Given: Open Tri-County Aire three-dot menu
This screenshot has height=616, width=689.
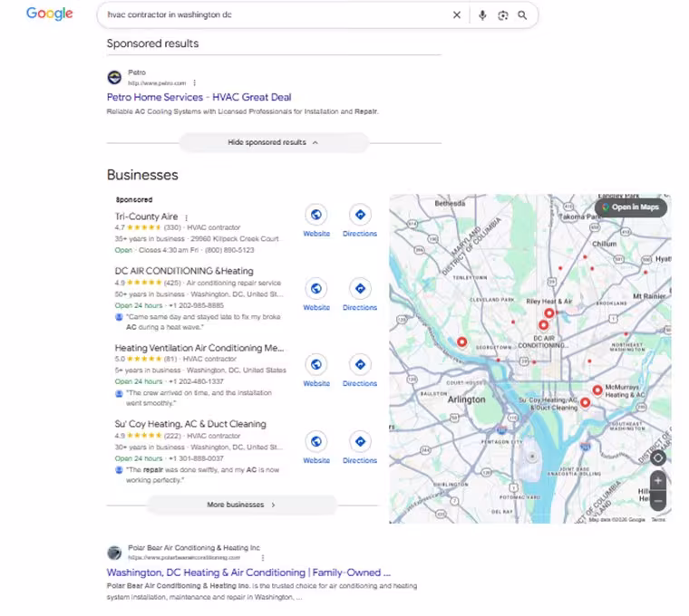Looking at the screenshot, I should click(x=187, y=217).
